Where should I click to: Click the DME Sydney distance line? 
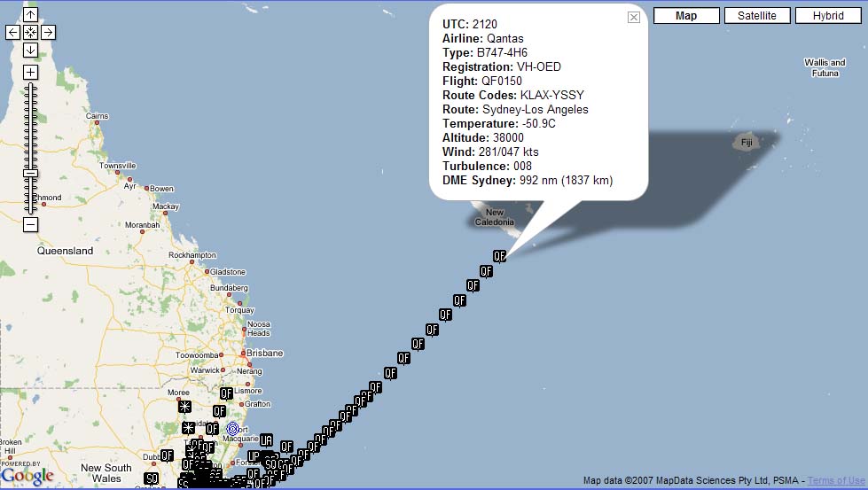point(528,180)
